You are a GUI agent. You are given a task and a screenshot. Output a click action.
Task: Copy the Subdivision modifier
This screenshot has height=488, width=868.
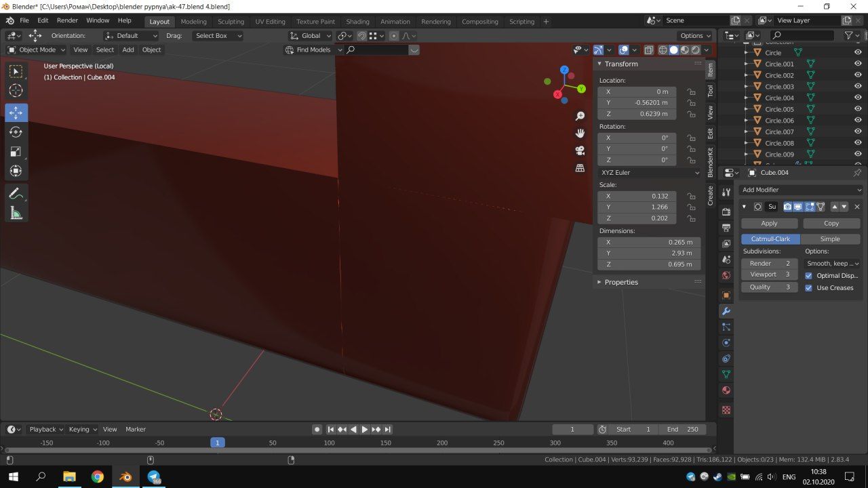pyautogui.click(x=831, y=223)
